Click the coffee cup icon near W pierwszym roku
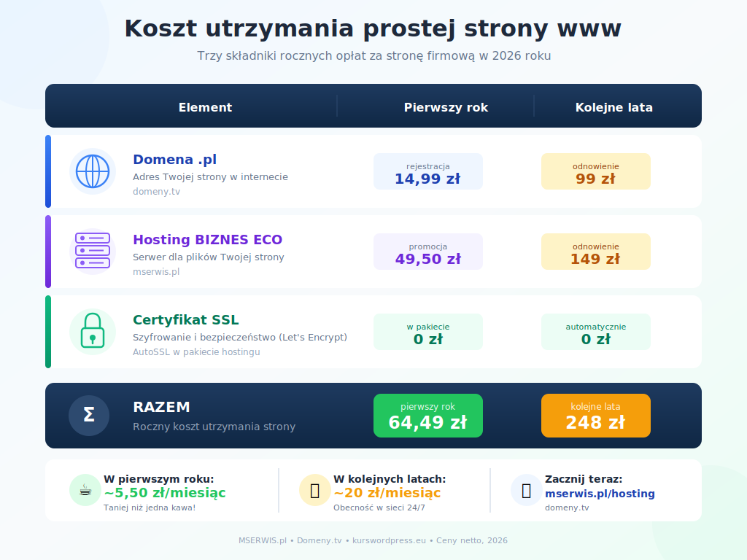Screen dimensions: 747x560 [x=85, y=491]
